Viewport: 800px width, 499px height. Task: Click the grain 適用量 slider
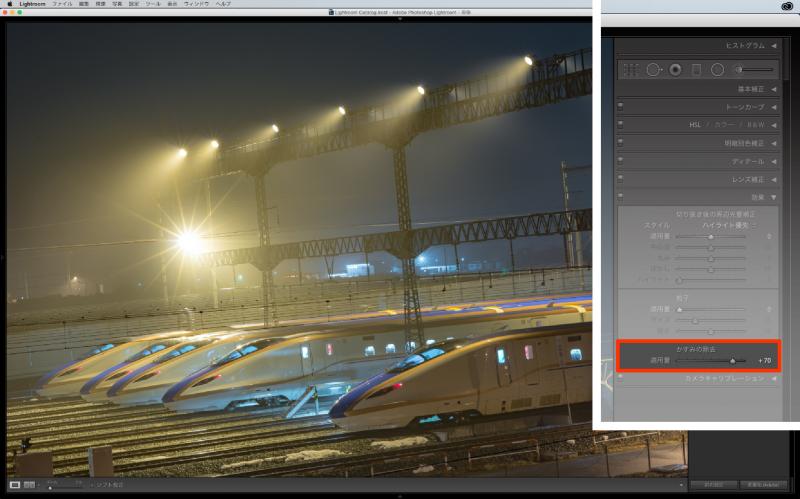coord(711,309)
